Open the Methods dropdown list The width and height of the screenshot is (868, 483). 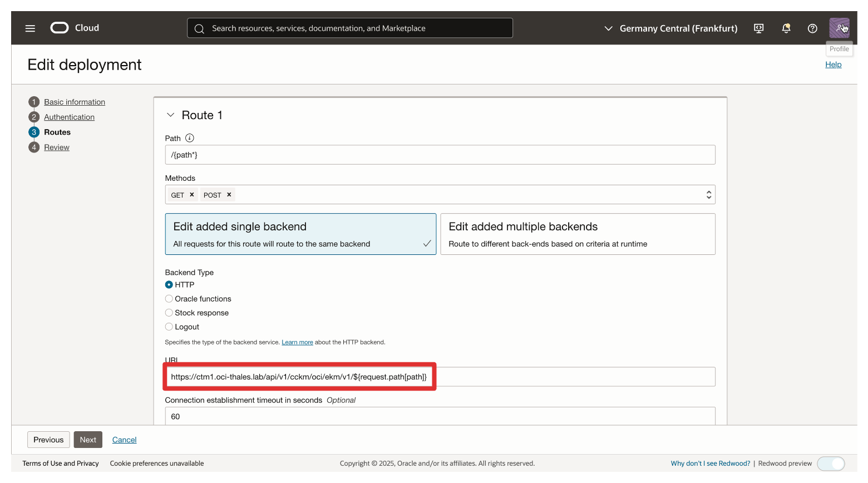click(x=708, y=195)
